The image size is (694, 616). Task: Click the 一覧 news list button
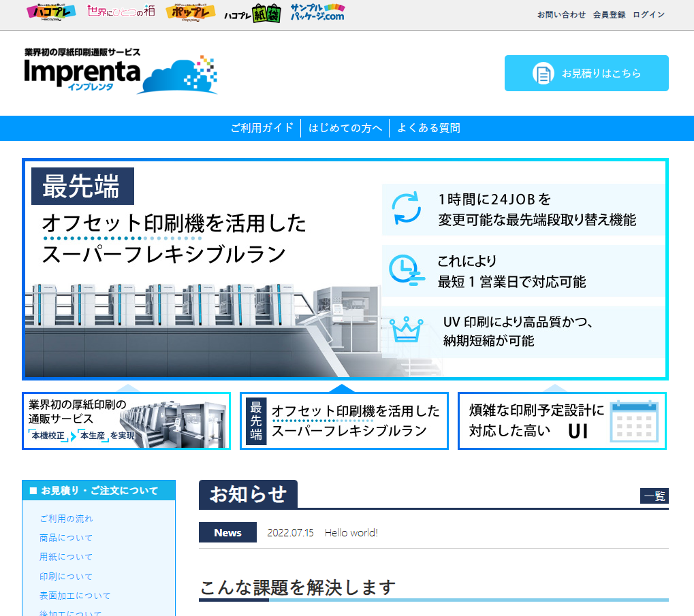pos(654,496)
